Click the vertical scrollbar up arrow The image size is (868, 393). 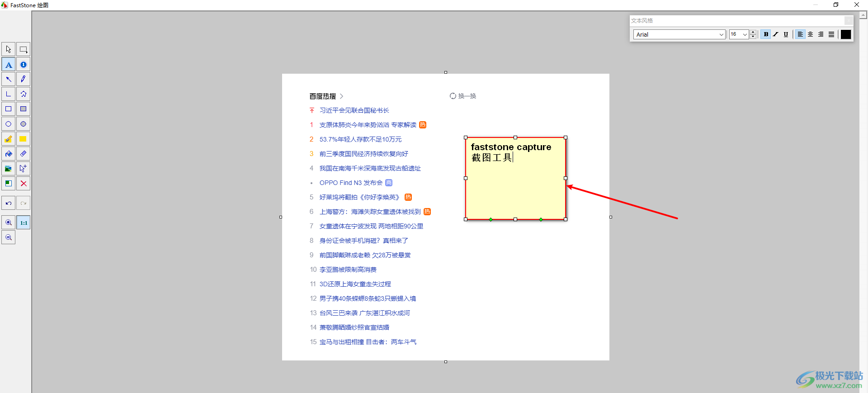coord(863,15)
